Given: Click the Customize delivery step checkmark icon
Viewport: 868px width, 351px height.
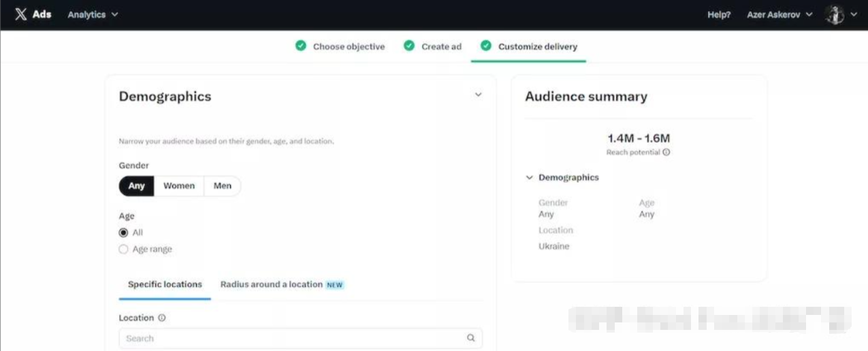Looking at the screenshot, I should 485,46.
